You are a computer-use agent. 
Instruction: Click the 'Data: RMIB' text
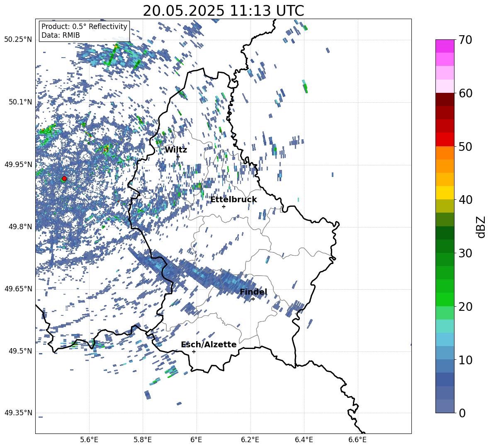(x=61, y=35)
